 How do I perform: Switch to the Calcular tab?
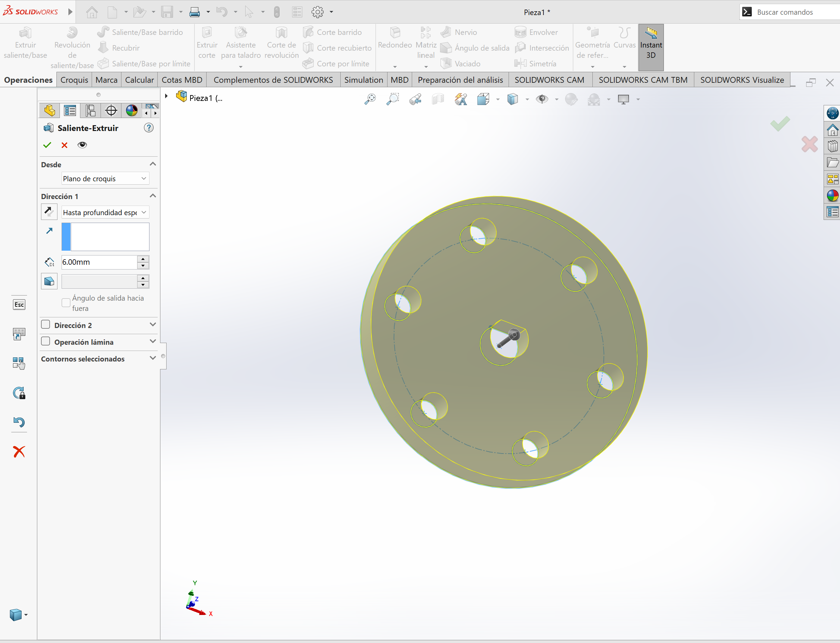tap(139, 80)
